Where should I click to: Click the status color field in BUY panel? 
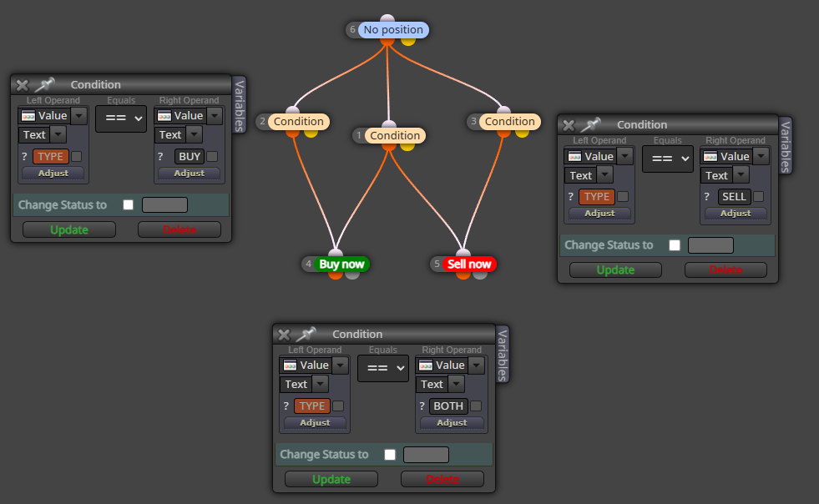click(x=164, y=204)
